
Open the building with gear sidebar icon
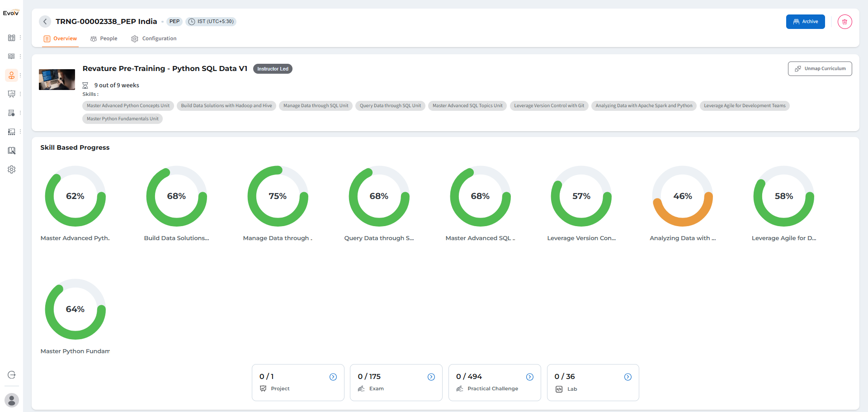12,113
